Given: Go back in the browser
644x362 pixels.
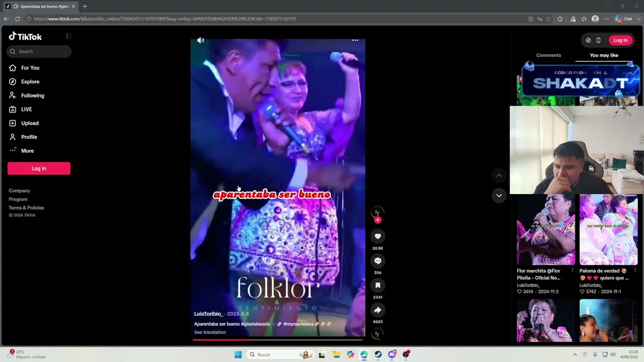Looking at the screenshot, I should pyautogui.click(x=6, y=19).
